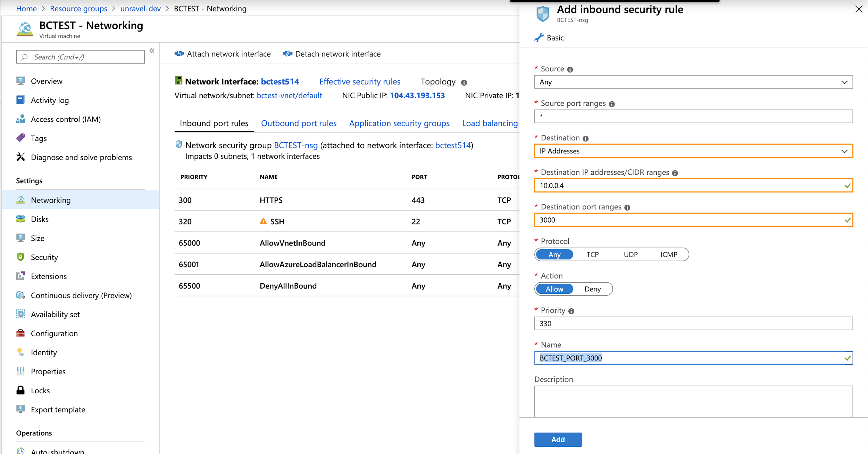Open bctest-vnet/default link
Image resolution: width=868 pixels, height=454 pixels.
[289, 95]
